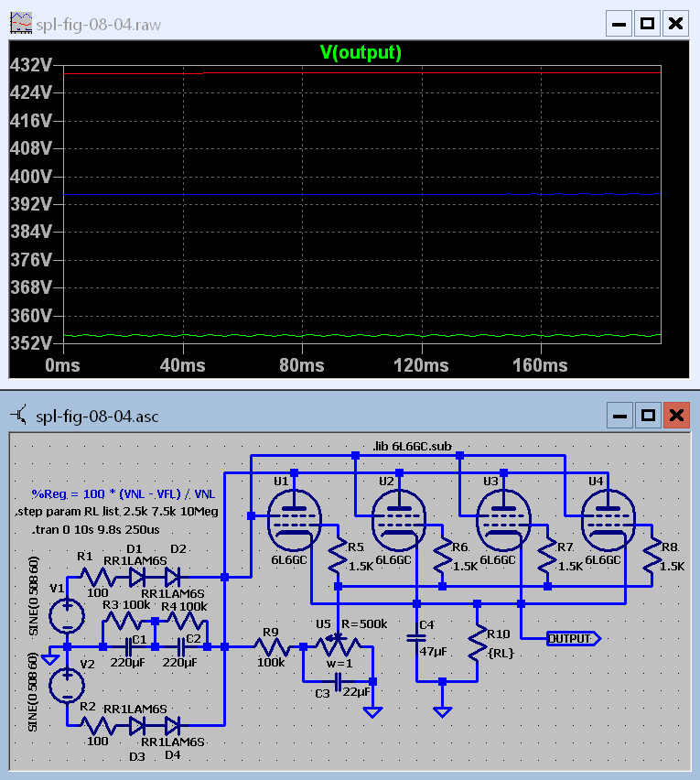Select the R9 100k resistor

click(x=270, y=647)
